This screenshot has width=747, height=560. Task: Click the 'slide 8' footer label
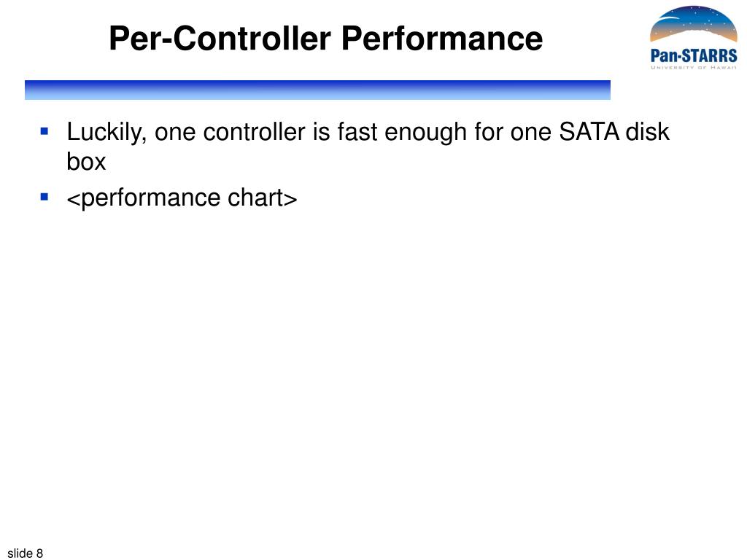[x=26, y=553]
